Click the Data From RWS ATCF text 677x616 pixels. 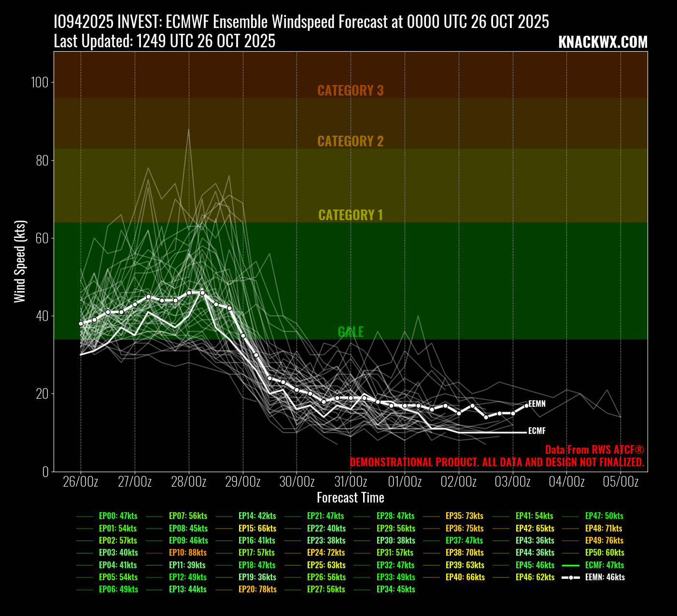[x=594, y=450]
